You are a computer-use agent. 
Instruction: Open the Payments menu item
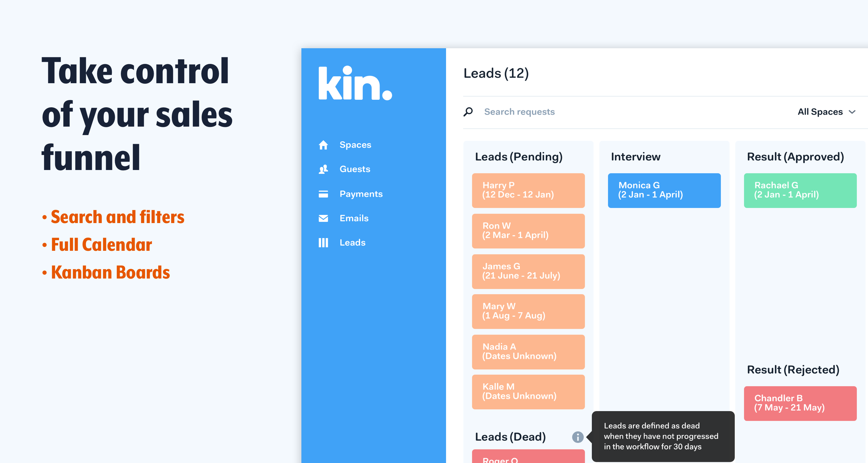coord(361,194)
